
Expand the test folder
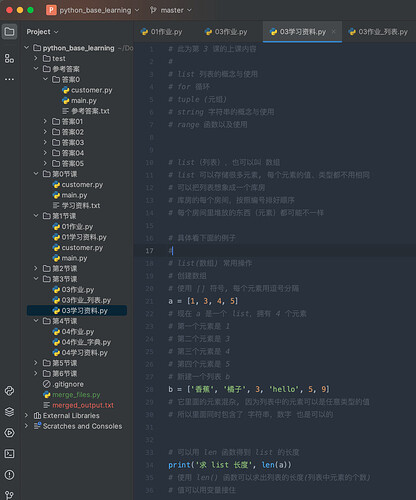click(36, 58)
